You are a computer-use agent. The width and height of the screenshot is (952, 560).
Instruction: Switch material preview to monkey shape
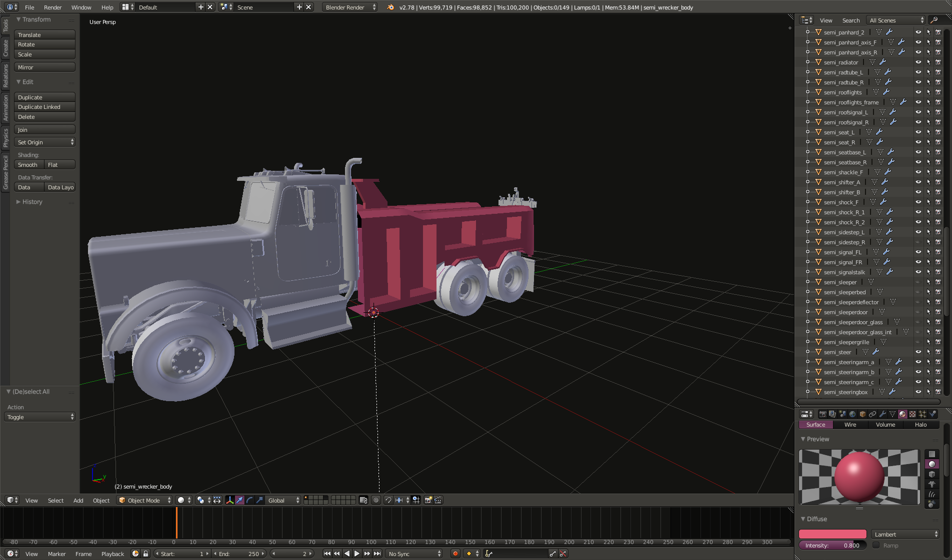[931, 484]
